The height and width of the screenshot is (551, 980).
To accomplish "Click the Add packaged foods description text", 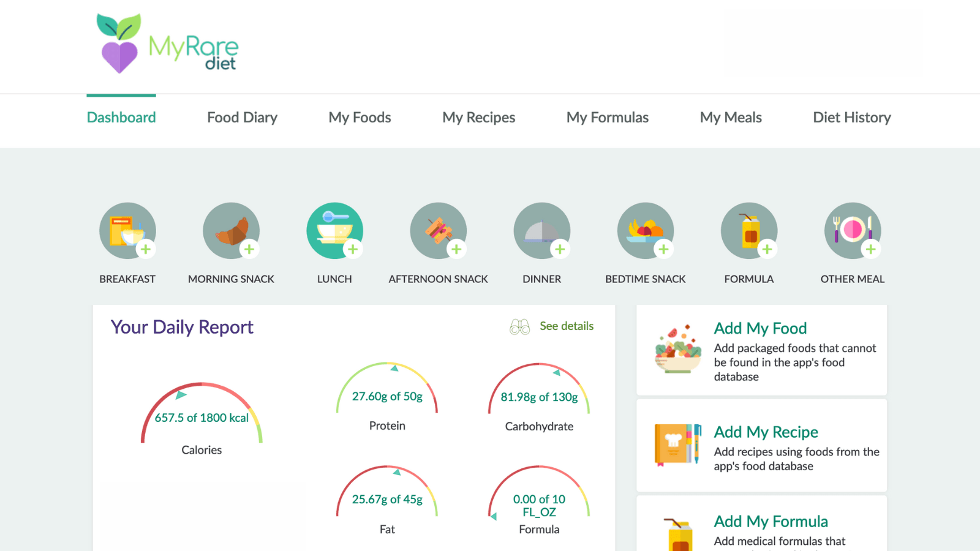I will 795,362.
